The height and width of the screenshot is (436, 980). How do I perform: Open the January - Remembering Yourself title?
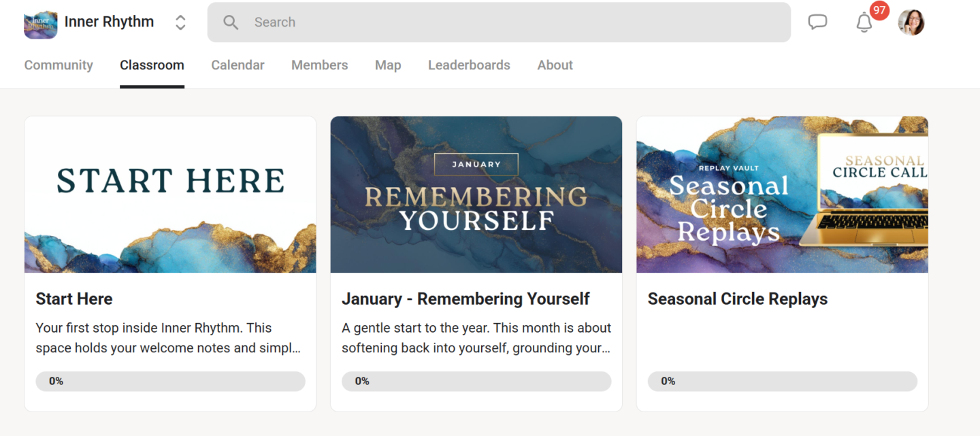[465, 299]
